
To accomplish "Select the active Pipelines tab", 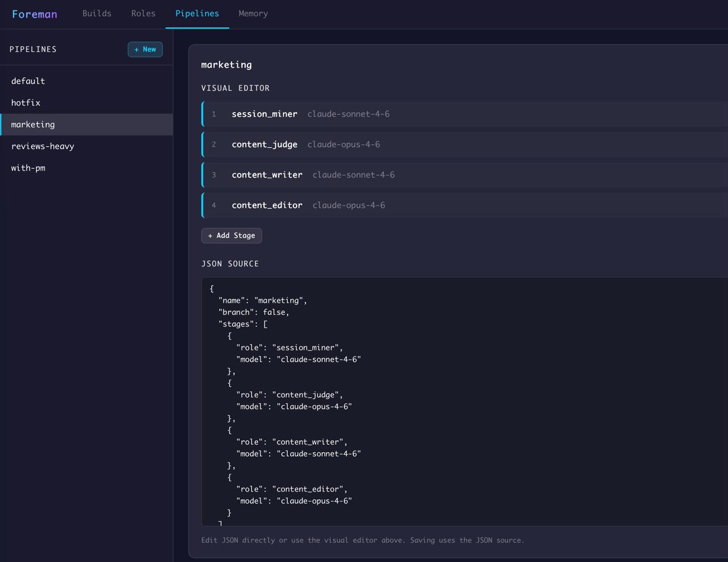I will (x=197, y=14).
